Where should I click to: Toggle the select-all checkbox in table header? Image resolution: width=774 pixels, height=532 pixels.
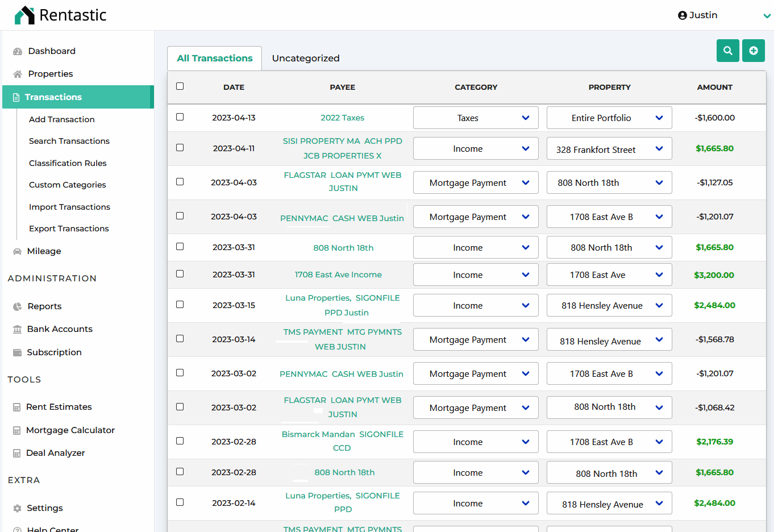point(180,86)
